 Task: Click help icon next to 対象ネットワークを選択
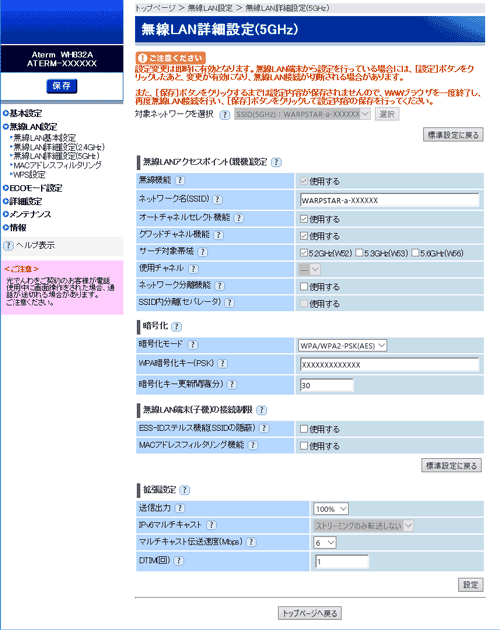[225, 115]
